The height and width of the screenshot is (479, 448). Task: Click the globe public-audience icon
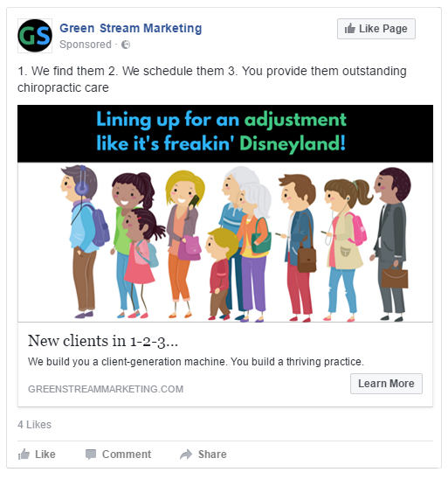point(126,45)
